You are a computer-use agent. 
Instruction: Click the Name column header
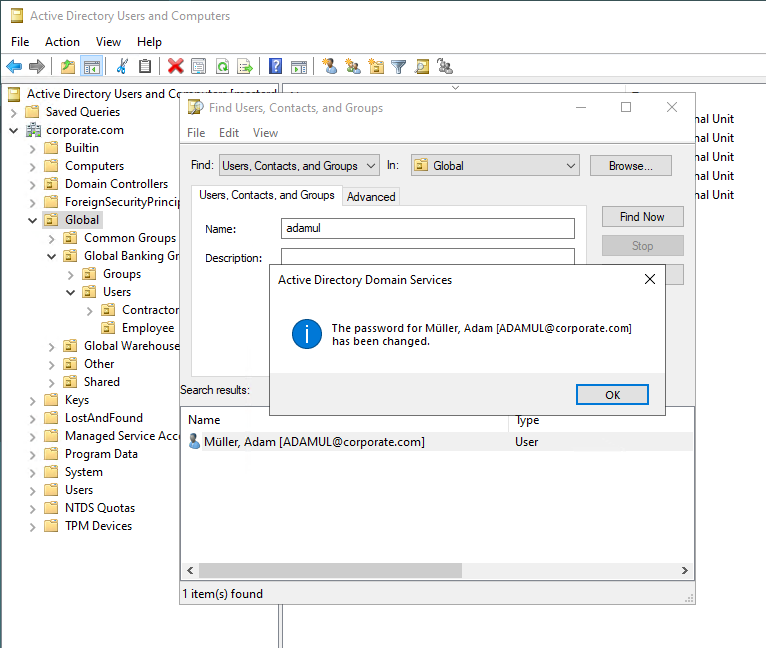(346, 420)
